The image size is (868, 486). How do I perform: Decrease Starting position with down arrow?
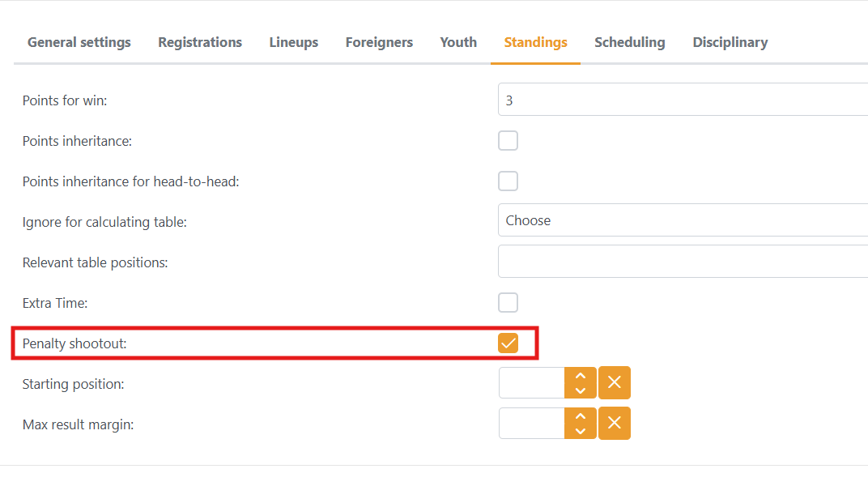point(581,390)
